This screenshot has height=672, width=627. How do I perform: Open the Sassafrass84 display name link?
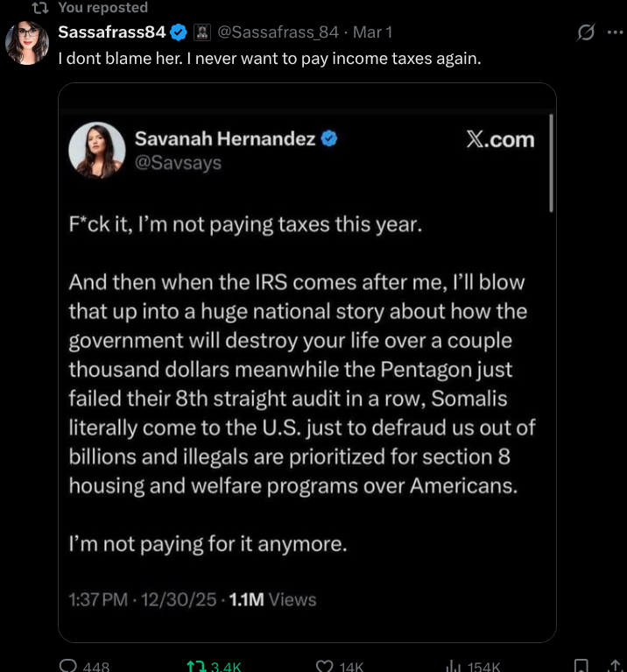click(x=111, y=33)
